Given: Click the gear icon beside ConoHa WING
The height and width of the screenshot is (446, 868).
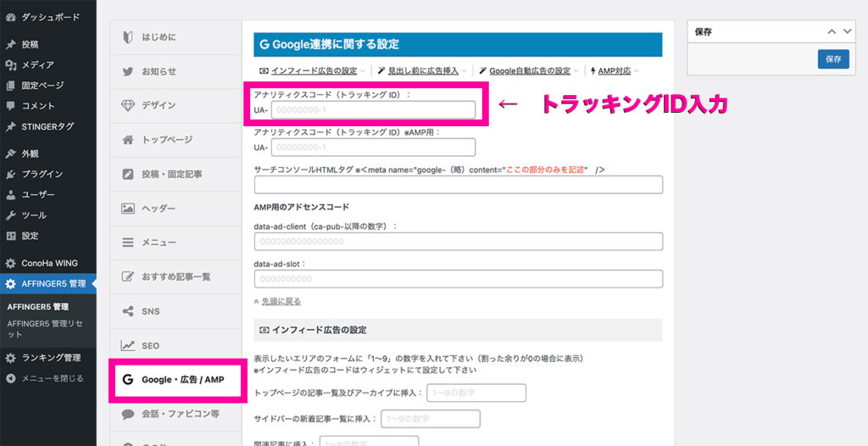Looking at the screenshot, I should [10, 263].
